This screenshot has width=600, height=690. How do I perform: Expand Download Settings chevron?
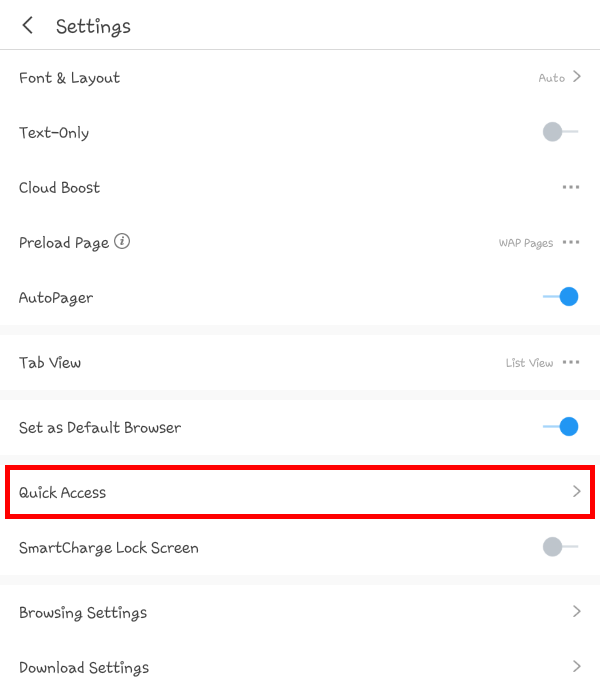tap(577, 666)
